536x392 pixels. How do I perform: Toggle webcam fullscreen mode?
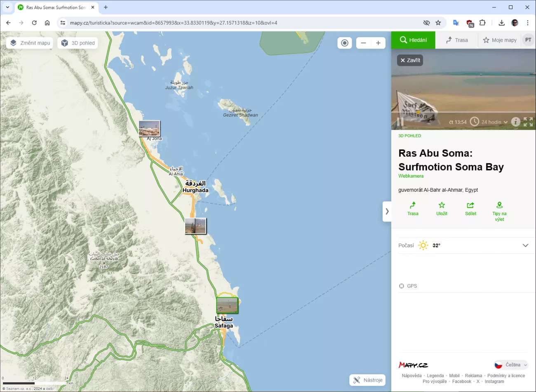tap(528, 122)
